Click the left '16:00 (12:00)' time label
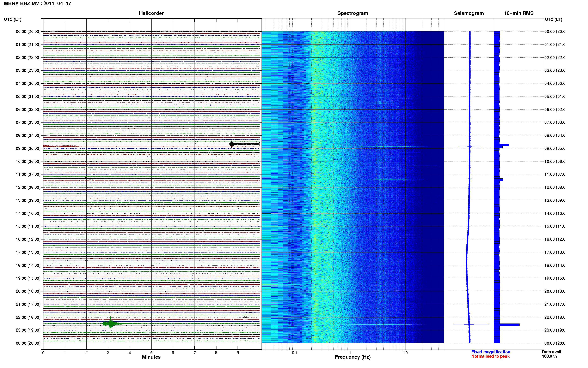The height and width of the screenshot is (368, 588). tap(28, 239)
